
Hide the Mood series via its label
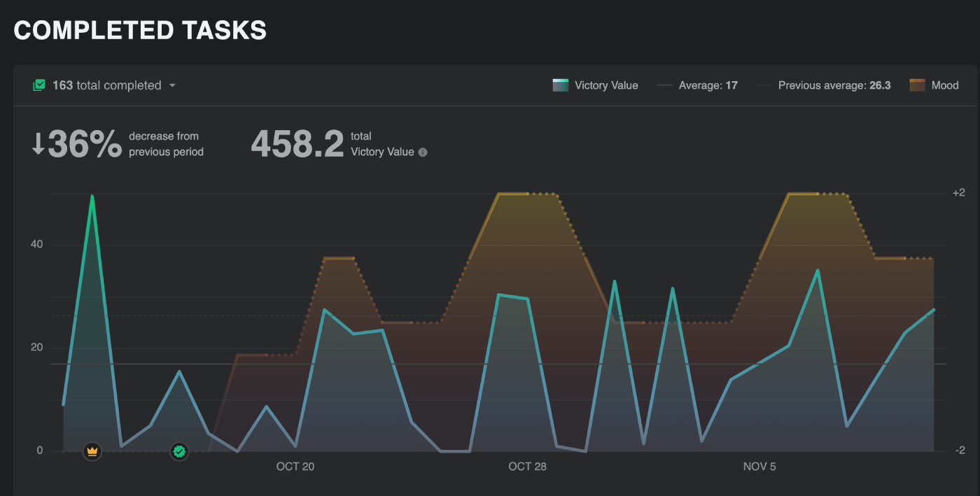pyautogui.click(x=945, y=85)
